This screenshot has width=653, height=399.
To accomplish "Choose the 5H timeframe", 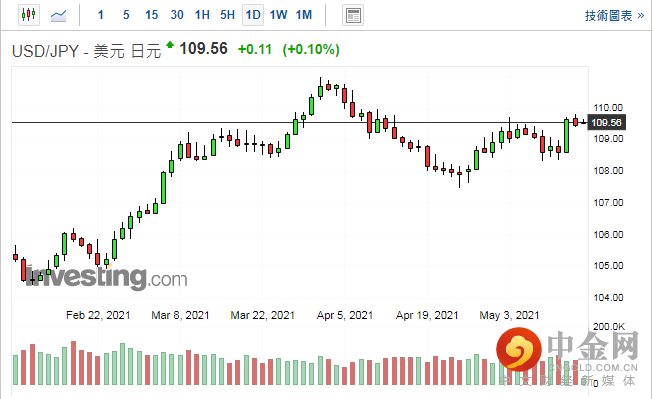I will [228, 15].
